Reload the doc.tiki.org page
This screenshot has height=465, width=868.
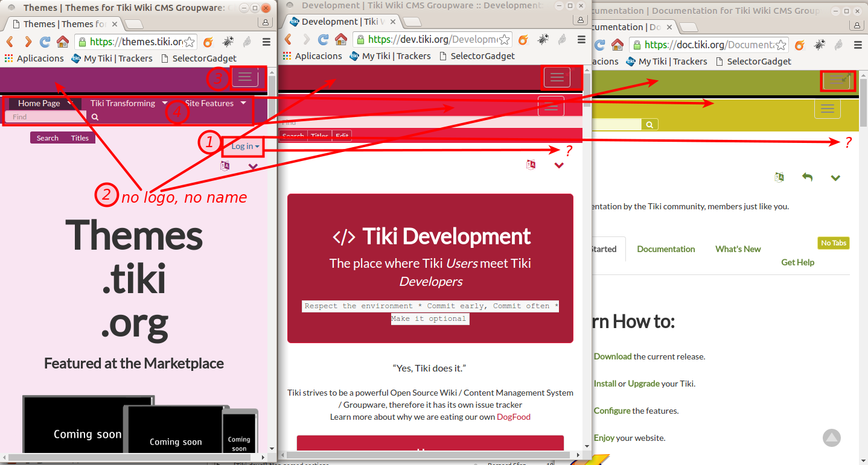600,45
